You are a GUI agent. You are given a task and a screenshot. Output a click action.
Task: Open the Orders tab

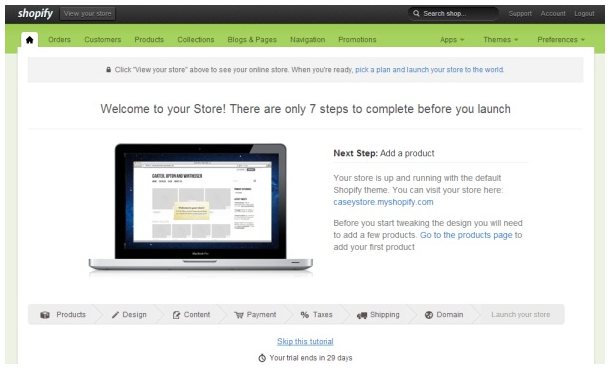[59, 39]
